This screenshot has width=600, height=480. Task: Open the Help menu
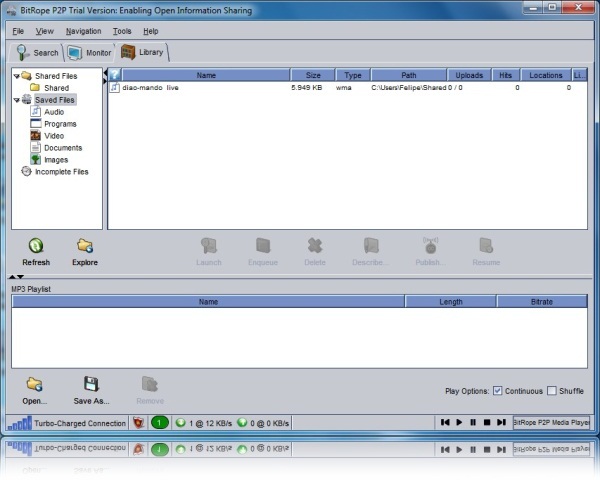click(x=150, y=31)
